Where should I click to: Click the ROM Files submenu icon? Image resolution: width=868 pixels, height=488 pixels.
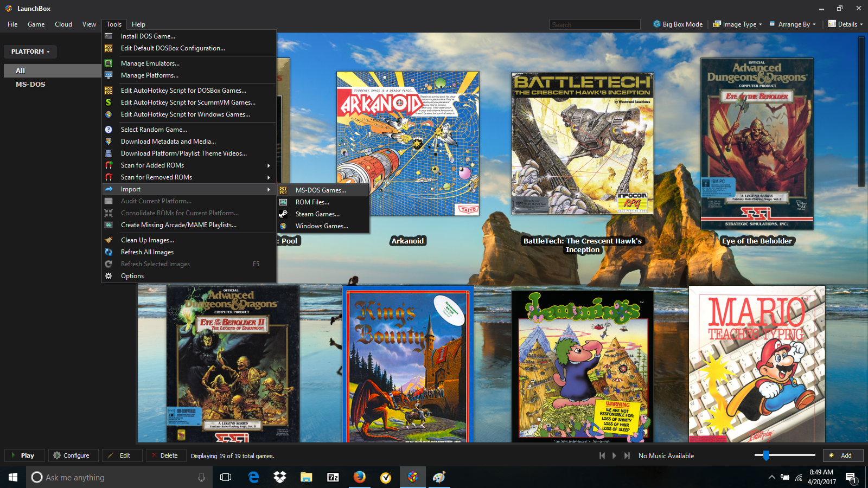click(x=283, y=202)
